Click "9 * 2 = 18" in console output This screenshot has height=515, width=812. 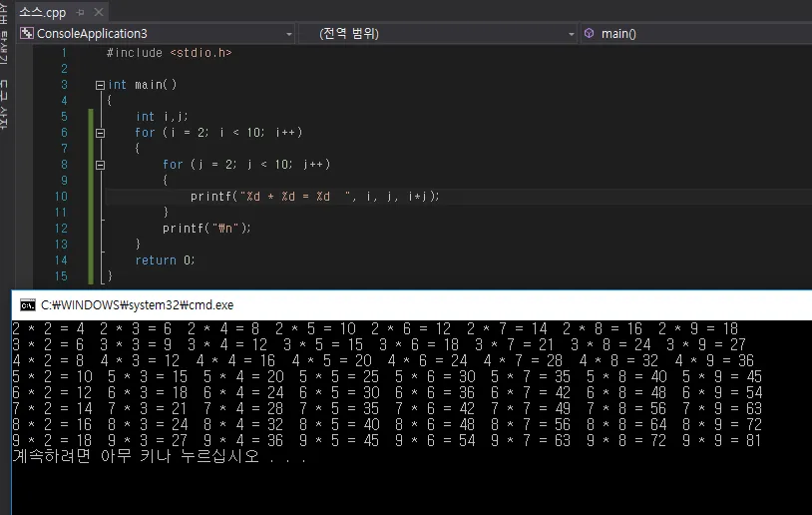click(x=52, y=441)
